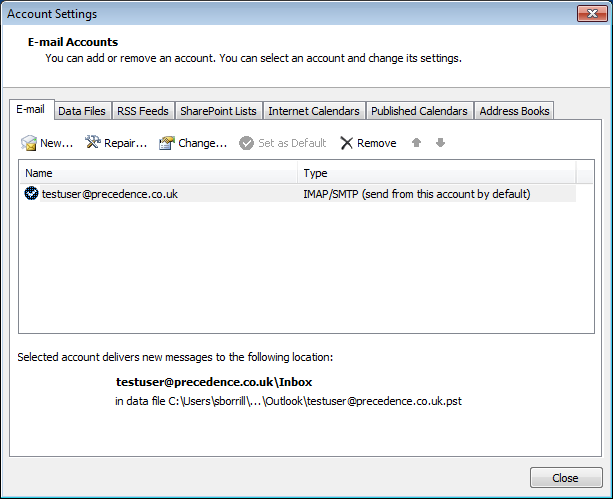Select the SharePoint Lists tab
The width and height of the screenshot is (613, 499).
[218, 111]
